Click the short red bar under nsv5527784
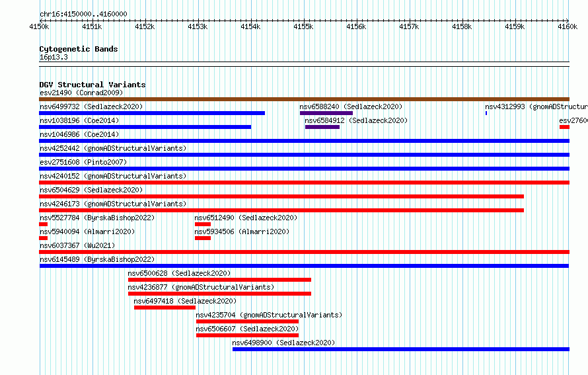 (43, 224)
